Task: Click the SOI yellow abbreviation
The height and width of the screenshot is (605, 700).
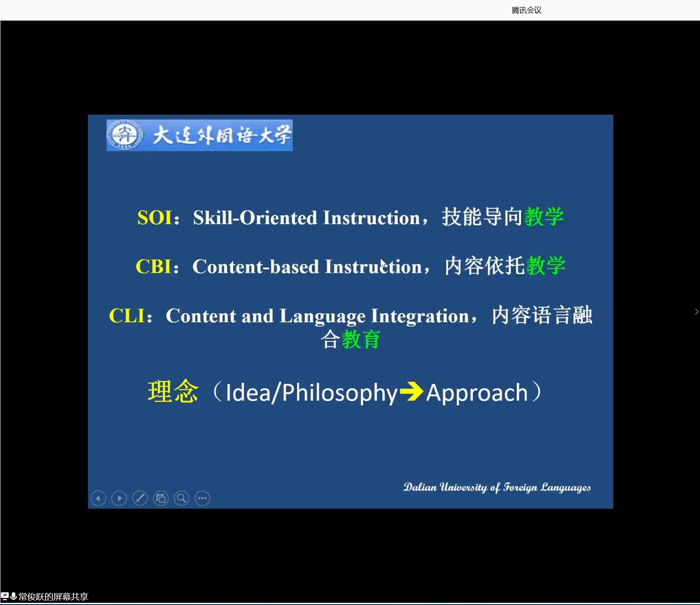Action: [x=154, y=218]
